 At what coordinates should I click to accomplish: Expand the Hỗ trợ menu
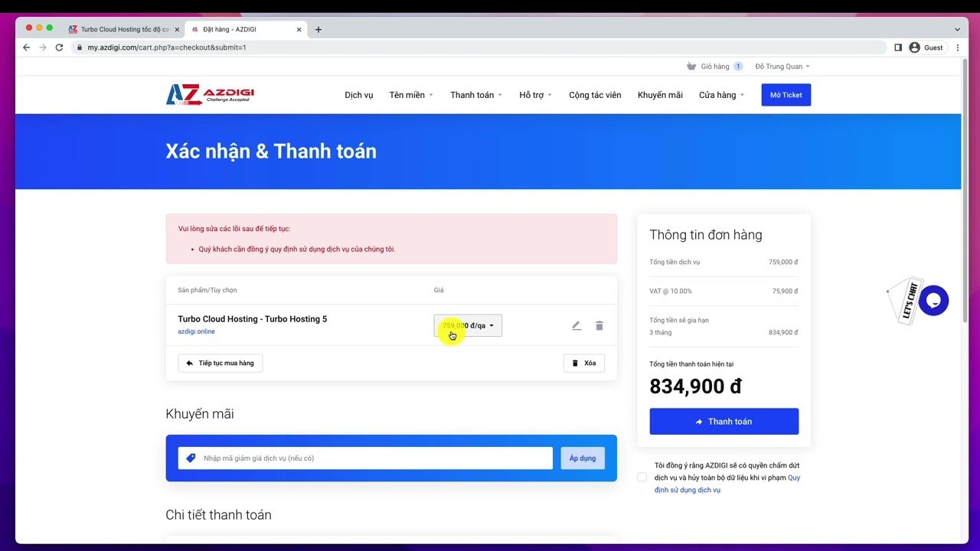click(535, 95)
